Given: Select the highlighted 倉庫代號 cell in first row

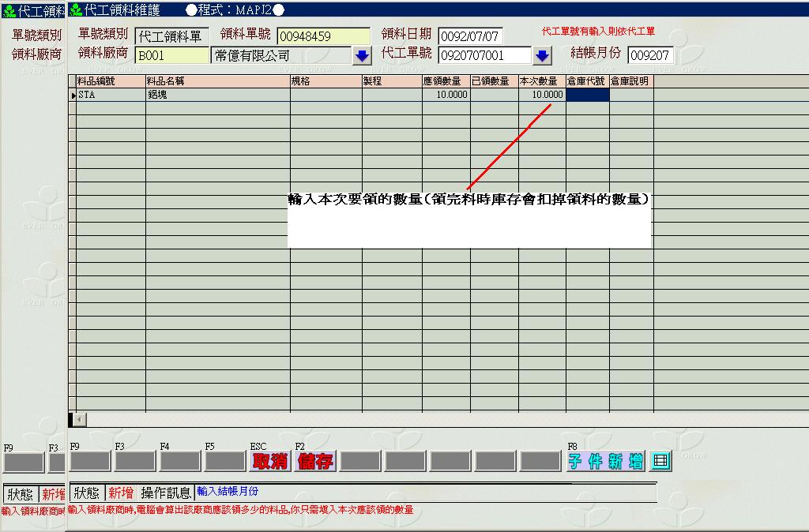Looking at the screenshot, I should click(587, 95).
